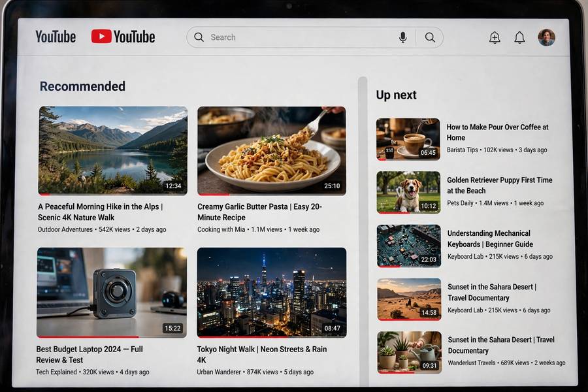Open title "Best Budget Laptop 2024 — Full Review & Test"

click(90, 355)
